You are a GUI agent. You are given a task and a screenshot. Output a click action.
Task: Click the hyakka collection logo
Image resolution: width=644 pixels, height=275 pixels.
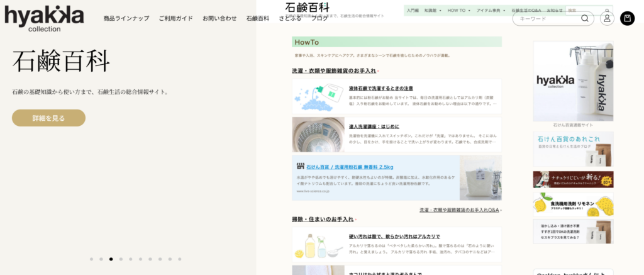pyautogui.click(x=45, y=19)
